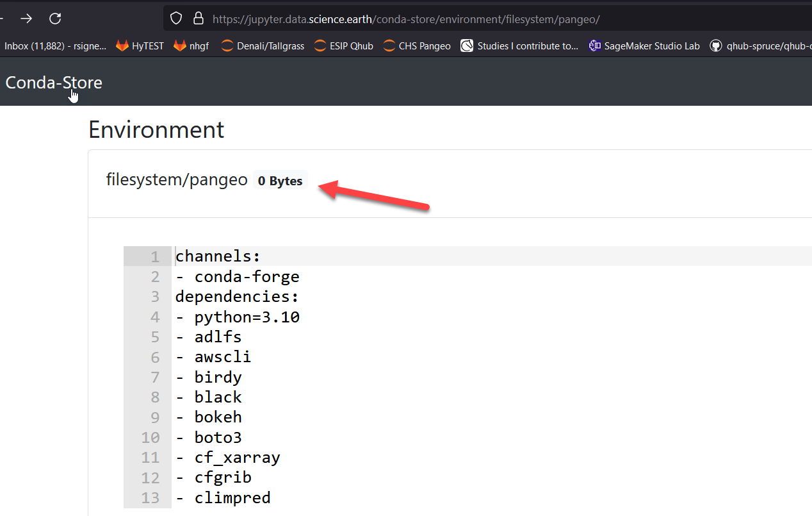This screenshot has width=812, height=516.
Task: Open the CHS Pangeo bookmark
Action: click(417, 46)
